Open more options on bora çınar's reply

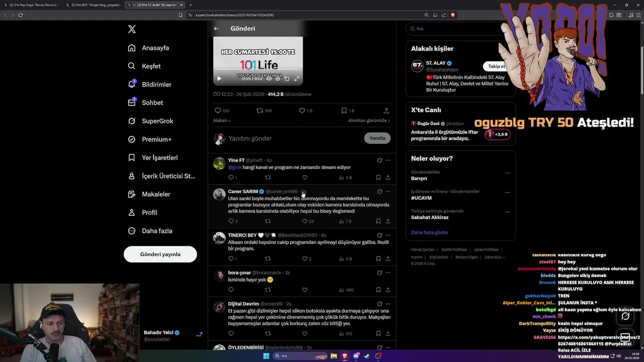coord(388,273)
